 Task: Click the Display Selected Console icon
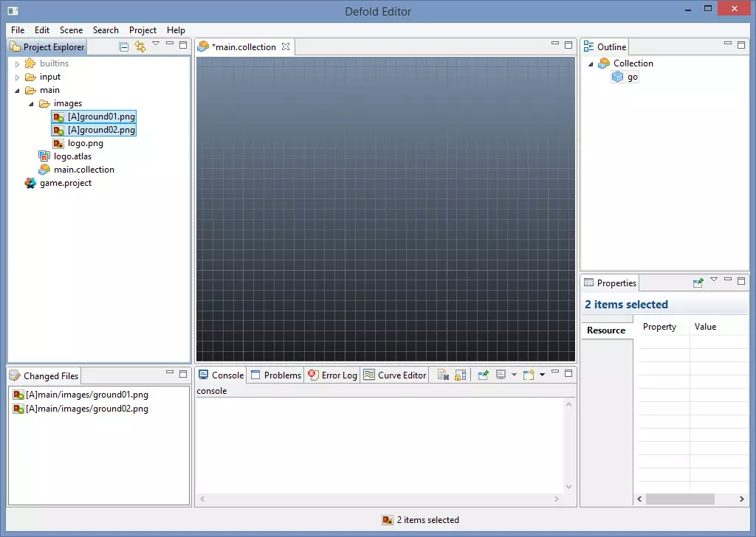coord(501,375)
